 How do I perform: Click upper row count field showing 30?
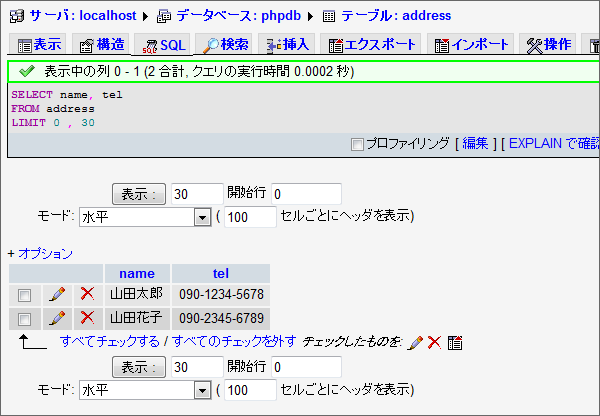click(197, 194)
